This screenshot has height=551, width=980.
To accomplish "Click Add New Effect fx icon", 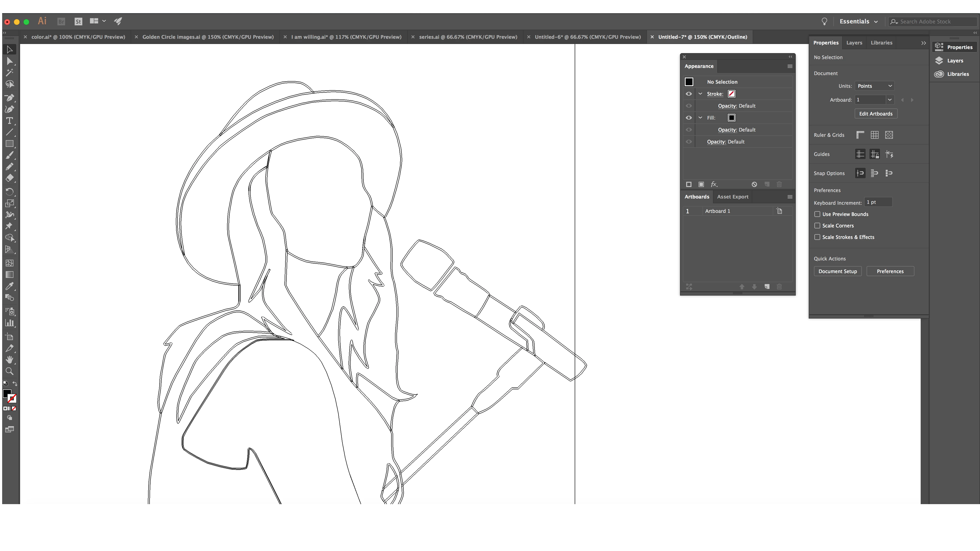I will pos(714,184).
